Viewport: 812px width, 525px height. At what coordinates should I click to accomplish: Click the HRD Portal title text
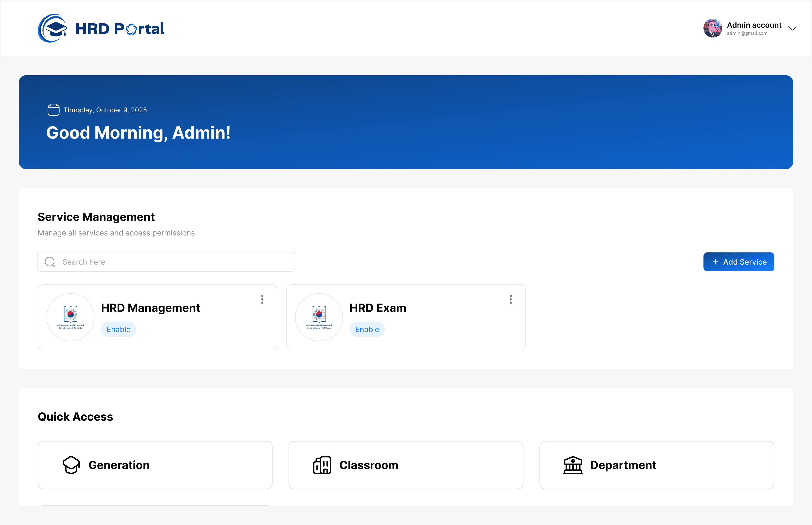point(120,29)
